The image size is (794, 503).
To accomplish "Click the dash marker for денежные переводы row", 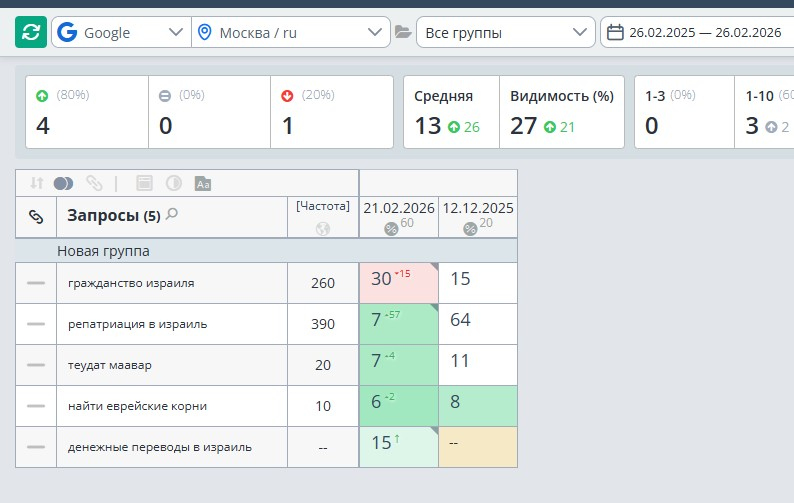I will click(36, 447).
